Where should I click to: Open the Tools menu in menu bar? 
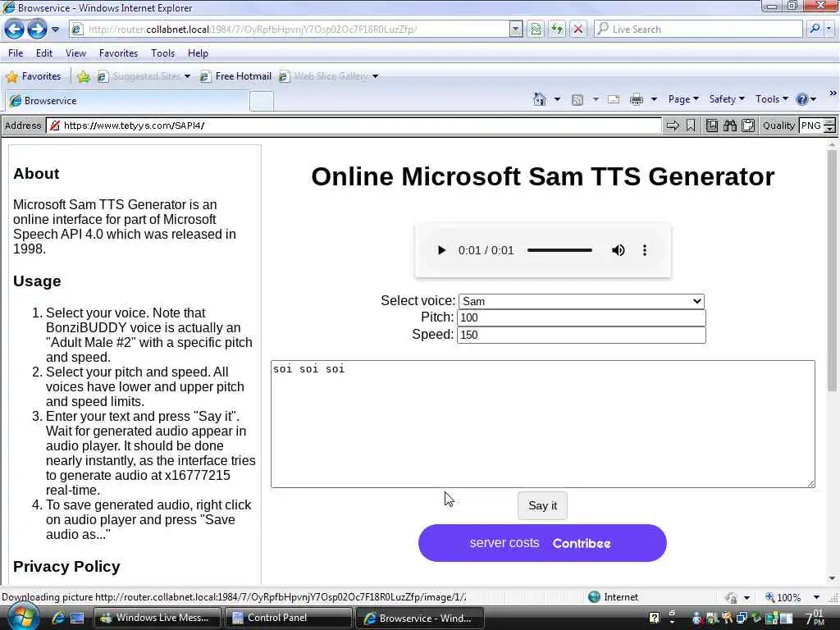pos(163,53)
